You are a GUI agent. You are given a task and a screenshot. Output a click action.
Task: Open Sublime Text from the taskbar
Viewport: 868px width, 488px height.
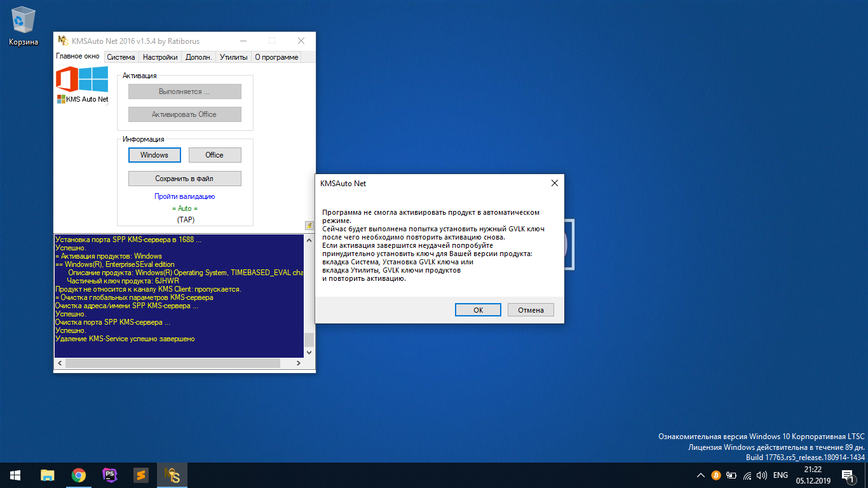[x=141, y=475]
